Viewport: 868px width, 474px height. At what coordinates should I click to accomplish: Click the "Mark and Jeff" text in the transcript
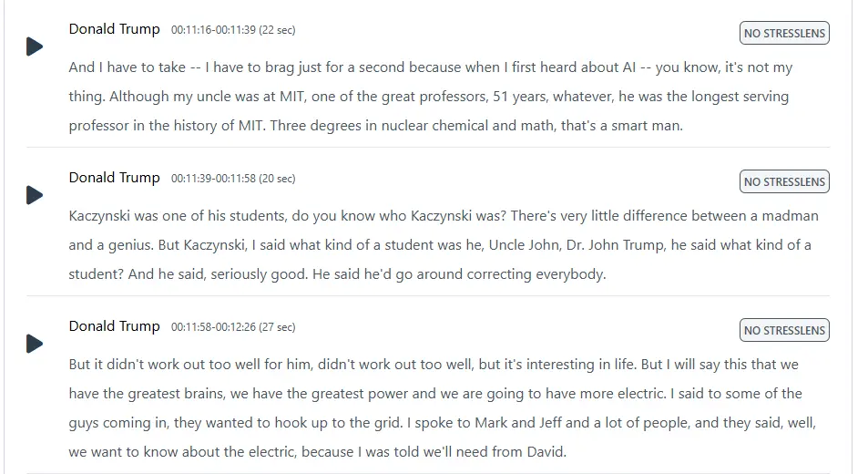[x=509, y=423]
